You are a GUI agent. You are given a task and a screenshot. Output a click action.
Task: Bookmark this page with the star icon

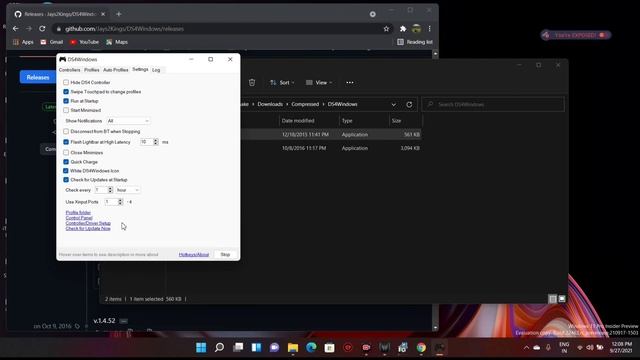pos(386,29)
